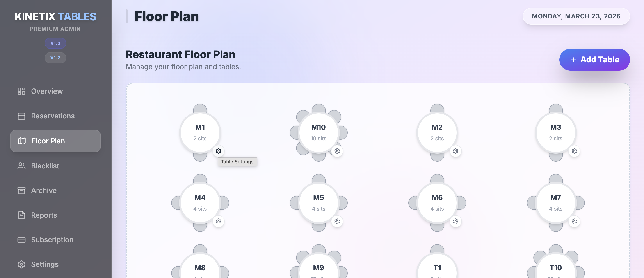Open settings gear for table M6

pyautogui.click(x=455, y=221)
